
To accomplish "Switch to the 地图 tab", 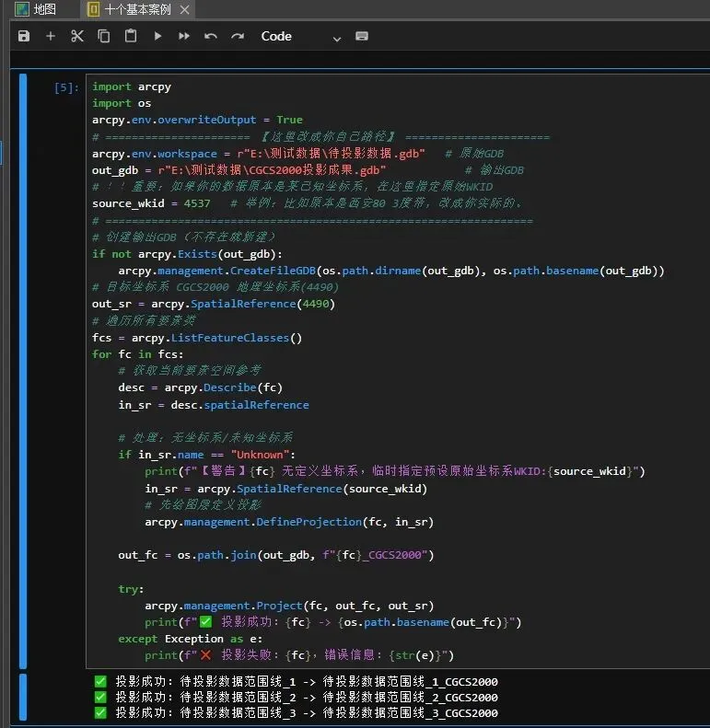I will 37,9.
